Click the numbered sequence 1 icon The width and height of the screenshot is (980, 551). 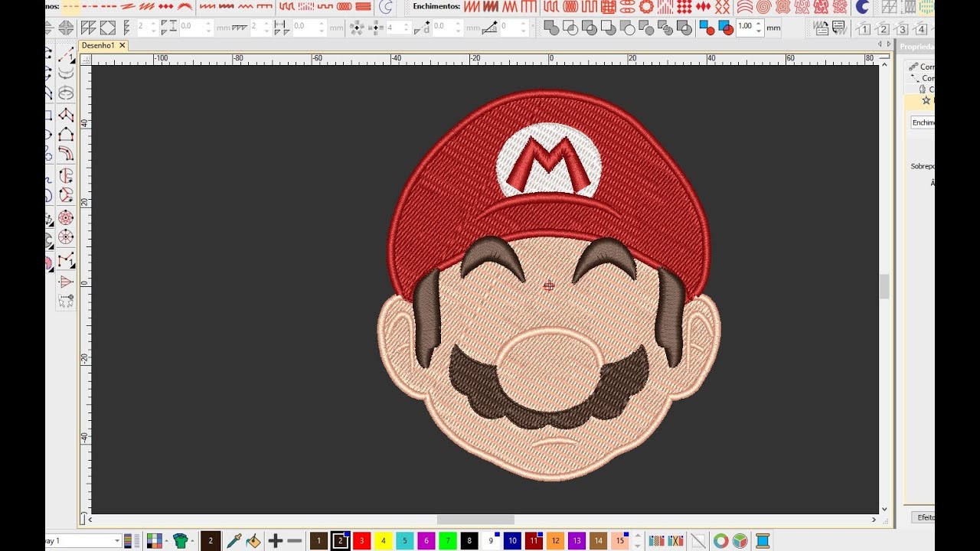(x=864, y=29)
